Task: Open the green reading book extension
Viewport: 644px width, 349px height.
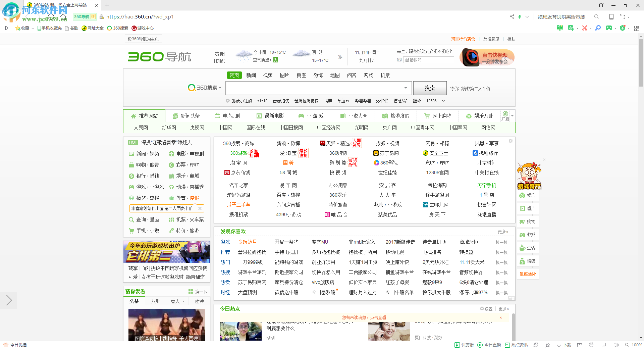Action: point(560,28)
